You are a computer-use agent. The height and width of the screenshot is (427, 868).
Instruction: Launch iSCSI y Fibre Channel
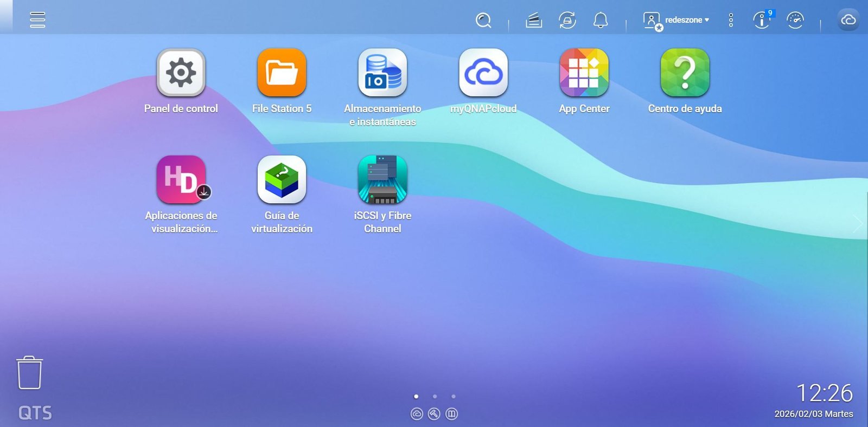[382, 180]
